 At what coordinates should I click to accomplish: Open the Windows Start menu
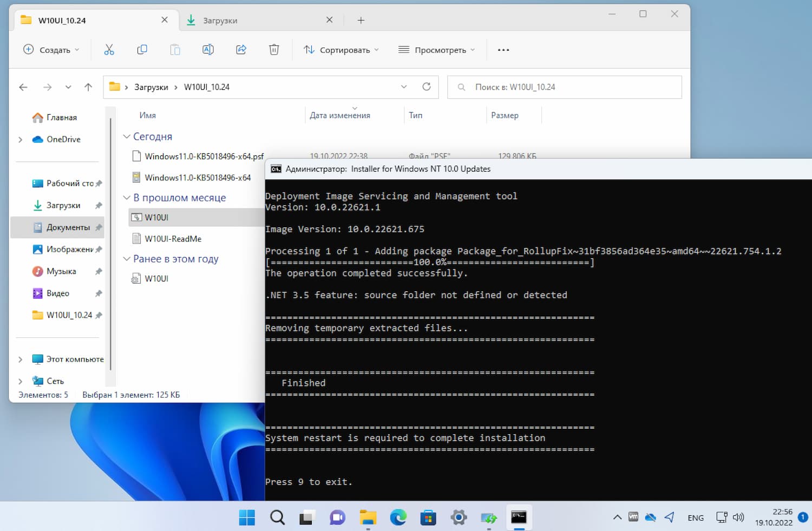247,517
